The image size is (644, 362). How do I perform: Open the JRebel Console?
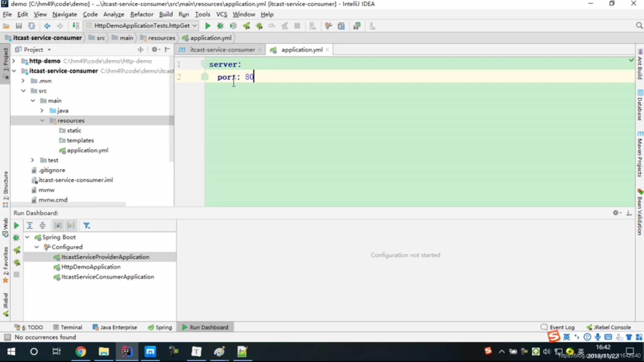coord(608,327)
